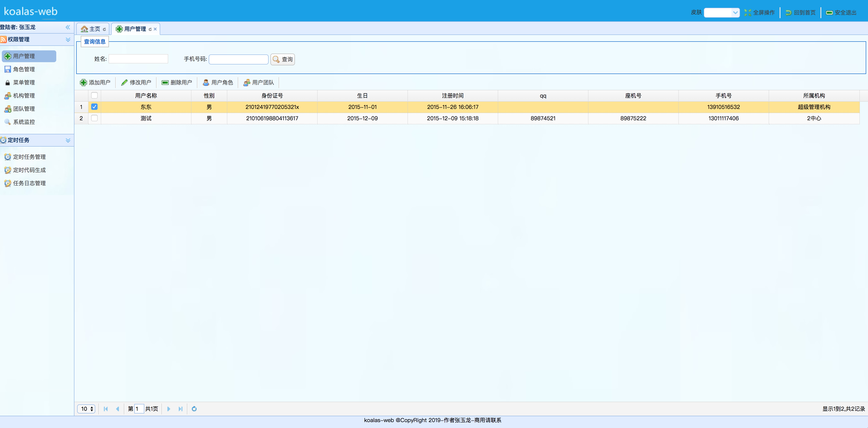Click 删除用户 toolbar button

point(177,83)
